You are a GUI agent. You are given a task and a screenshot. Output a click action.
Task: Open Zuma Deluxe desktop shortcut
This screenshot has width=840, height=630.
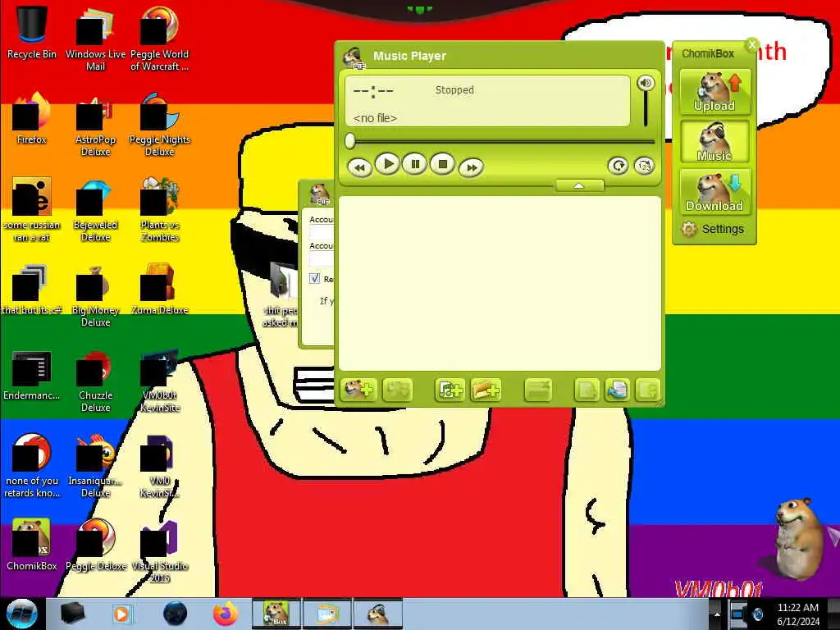click(x=159, y=290)
